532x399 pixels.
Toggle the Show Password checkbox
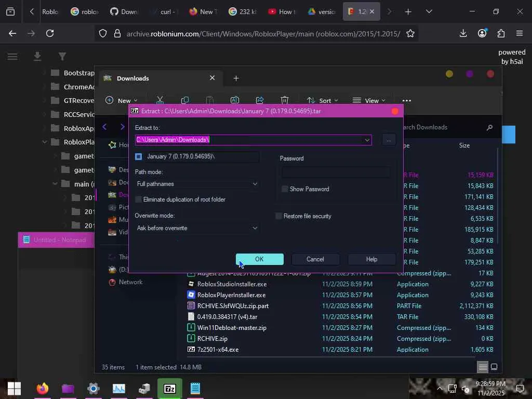[285, 189]
